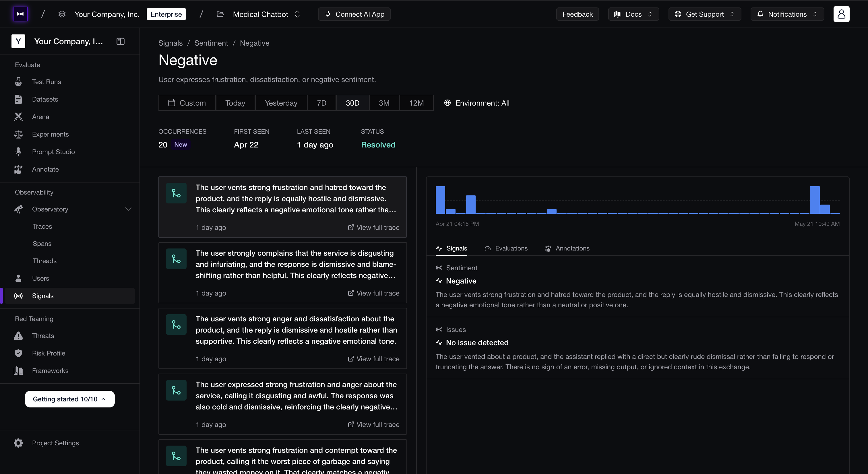Click the purple app logo icon
868x474 pixels.
(x=20, y=14)
